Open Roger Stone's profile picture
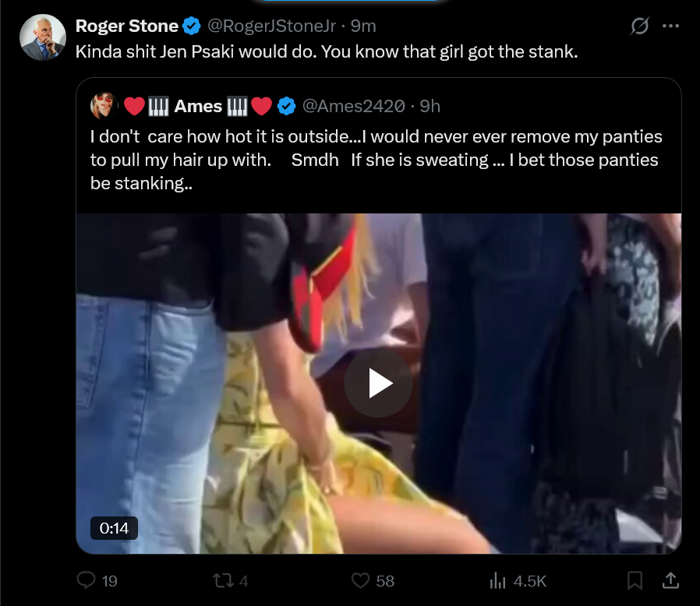Screen dimensions: 700x606 (x=43, y=37)
